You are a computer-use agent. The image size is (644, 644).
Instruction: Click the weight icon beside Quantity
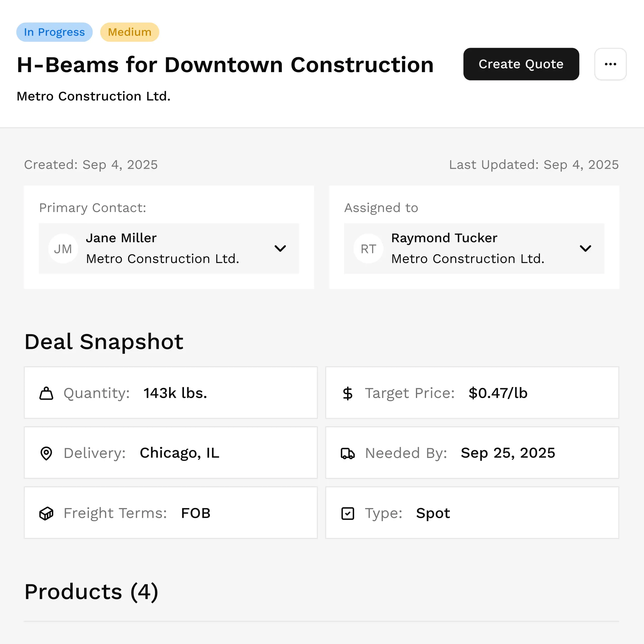pos(46,393)
